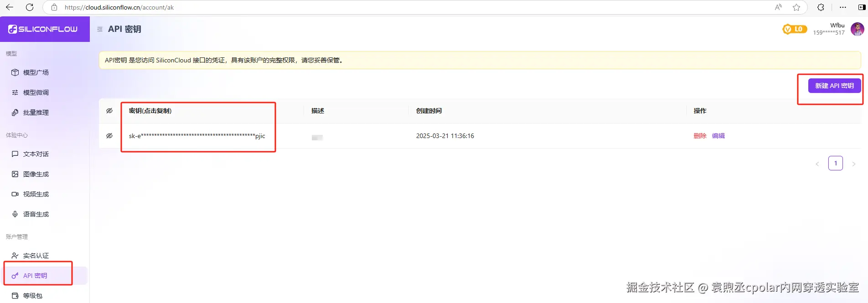Go to next page arrow

(854, 164)
